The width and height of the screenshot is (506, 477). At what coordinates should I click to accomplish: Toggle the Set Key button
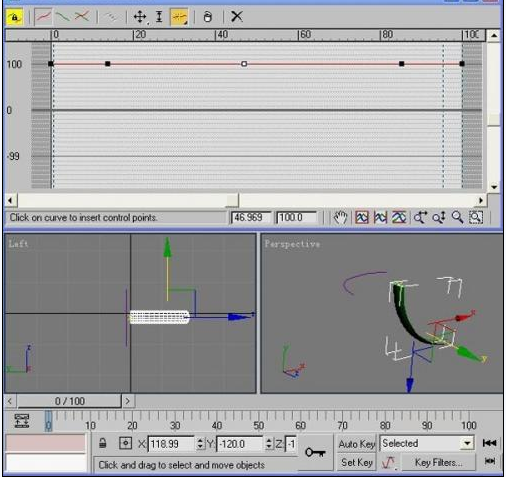(356, 462)
